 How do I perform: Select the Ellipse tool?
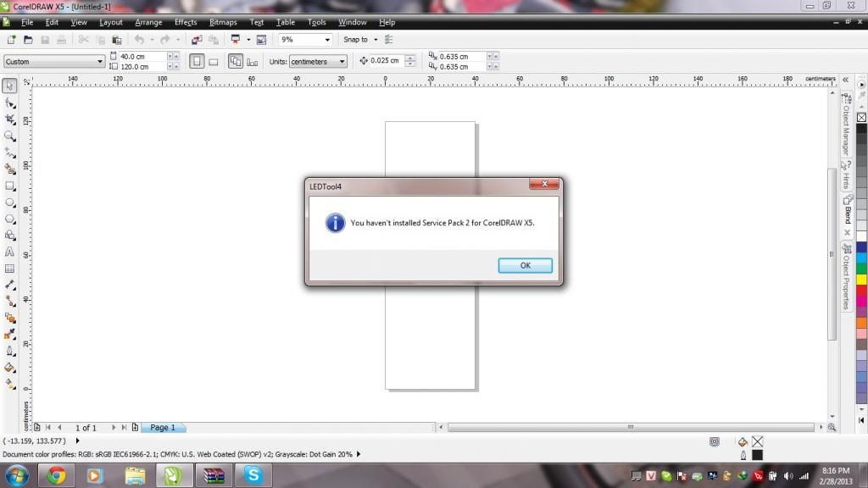[x=9, y=202]
